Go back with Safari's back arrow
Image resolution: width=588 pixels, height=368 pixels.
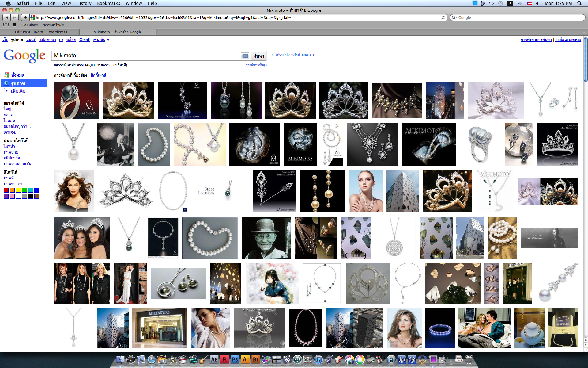coord(7,17)
